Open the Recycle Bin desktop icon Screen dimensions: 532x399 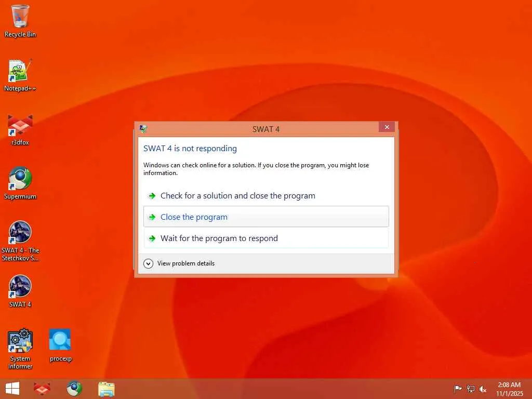(x=20, y=21)
